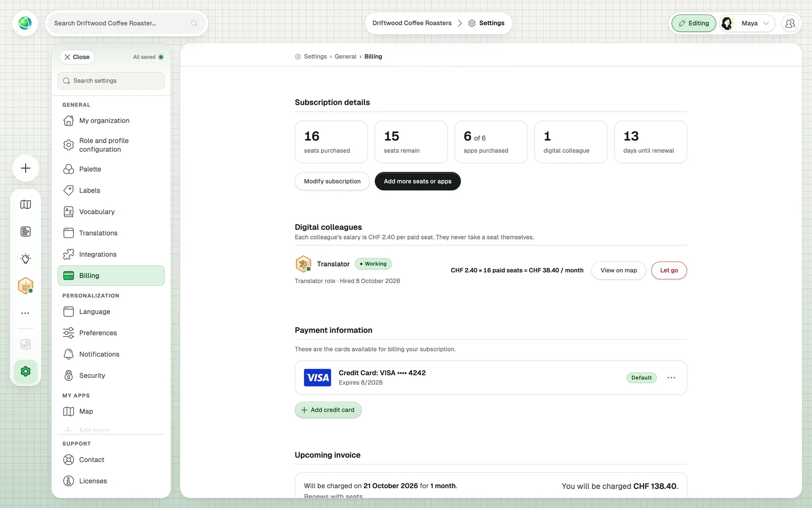This screenshot has height=508, width=812.
Task: Focus the Search settings field
Action: coord(111,81)
